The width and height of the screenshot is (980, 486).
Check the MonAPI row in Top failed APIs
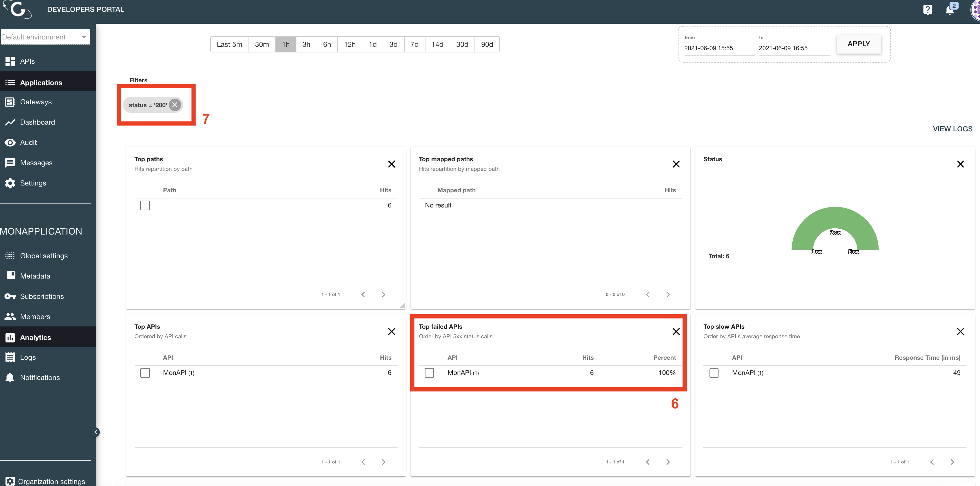point(429,373)
